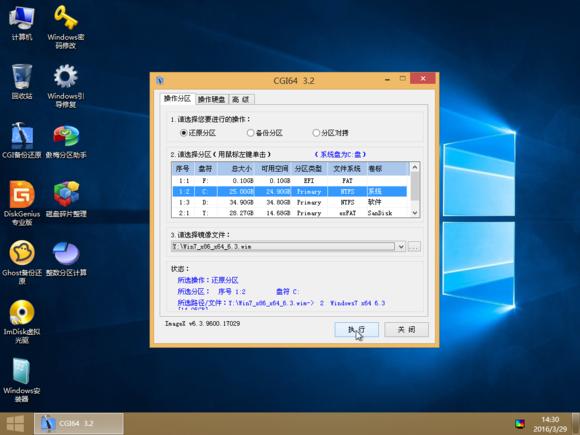This screenshot has height=435, width=580.
Task: Open image file browse '...' button
Action: [414, 246]
